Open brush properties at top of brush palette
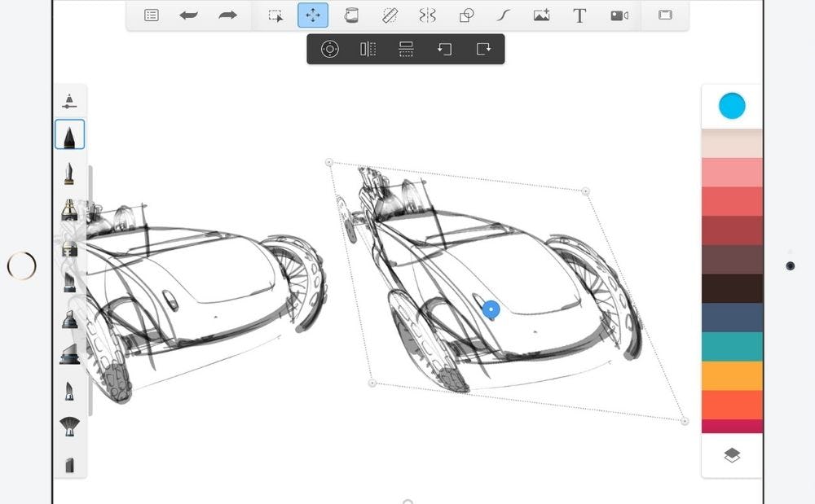 (70, 102)
